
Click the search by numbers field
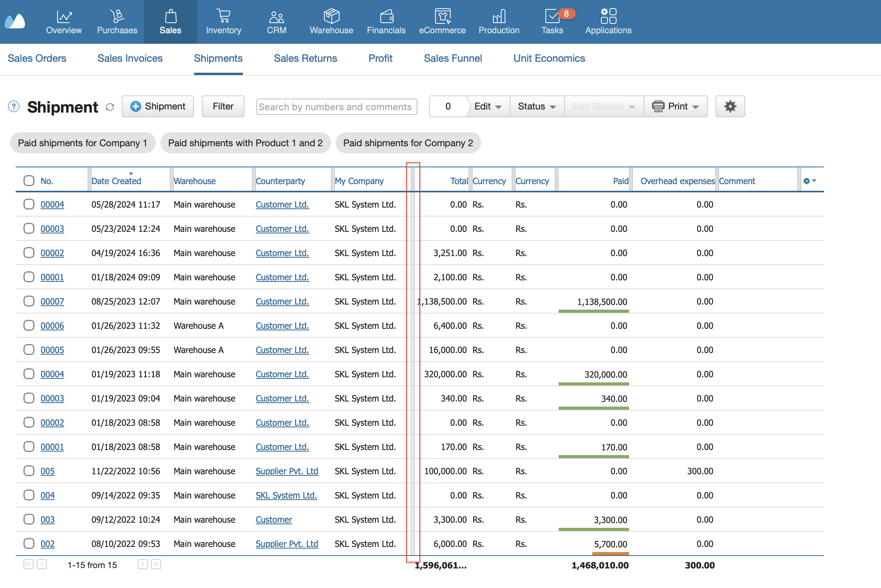(336, 107)
